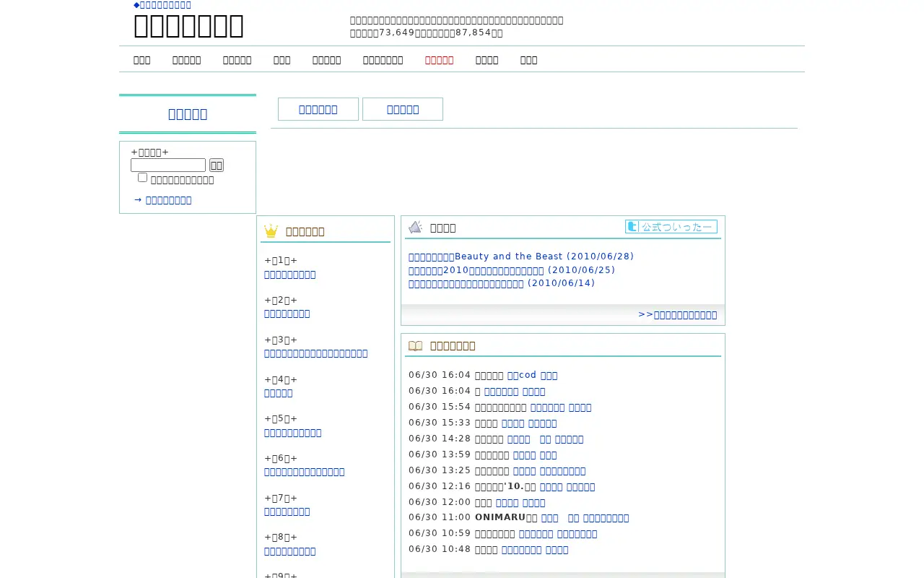Open the red highlighted navigation menu item
The image size is (924, 578).
click(439, 60)
